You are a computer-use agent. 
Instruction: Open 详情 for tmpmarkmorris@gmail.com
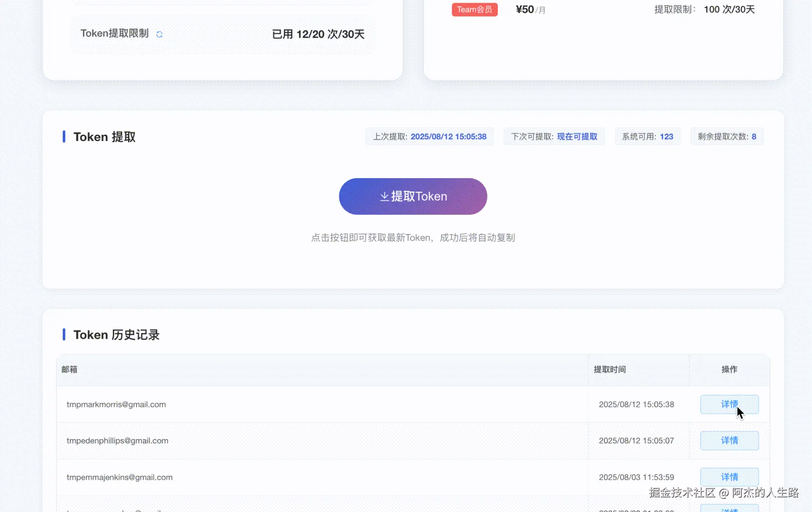click(729, 404)
